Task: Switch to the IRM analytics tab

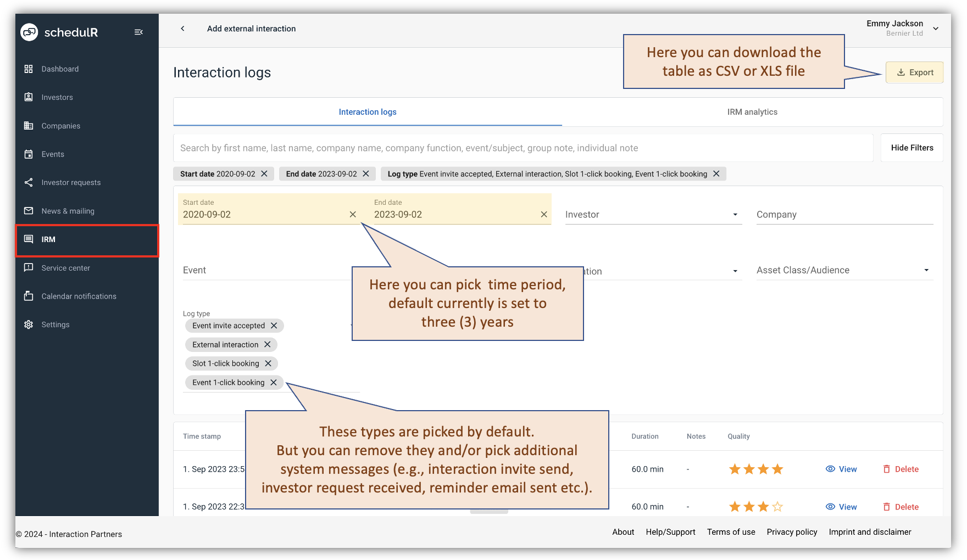Action: (752, 112)
